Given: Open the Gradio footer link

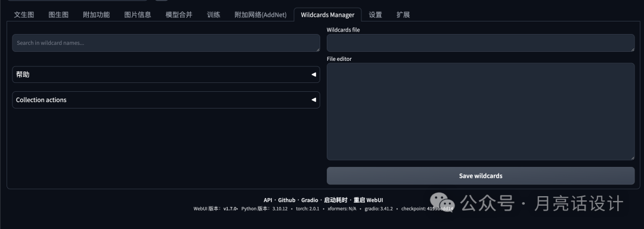Looking at the screenshot, I should point(309,200).
